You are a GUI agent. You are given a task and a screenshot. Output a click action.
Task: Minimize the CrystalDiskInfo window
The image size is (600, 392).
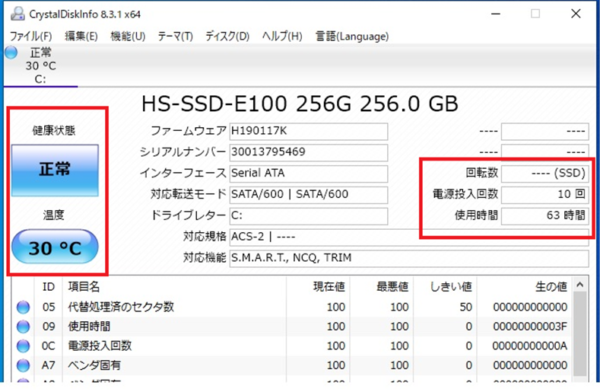(496, 14)
